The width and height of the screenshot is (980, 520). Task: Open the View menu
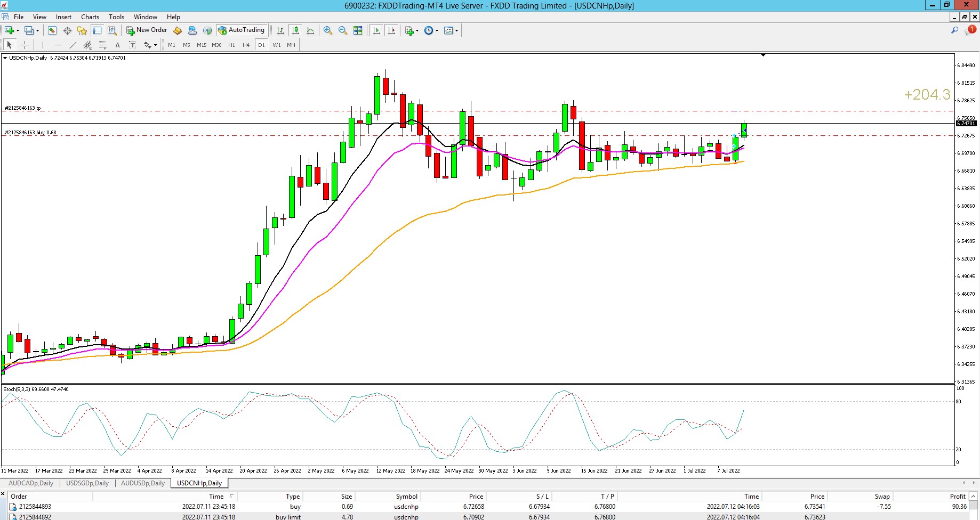[40, 17]
